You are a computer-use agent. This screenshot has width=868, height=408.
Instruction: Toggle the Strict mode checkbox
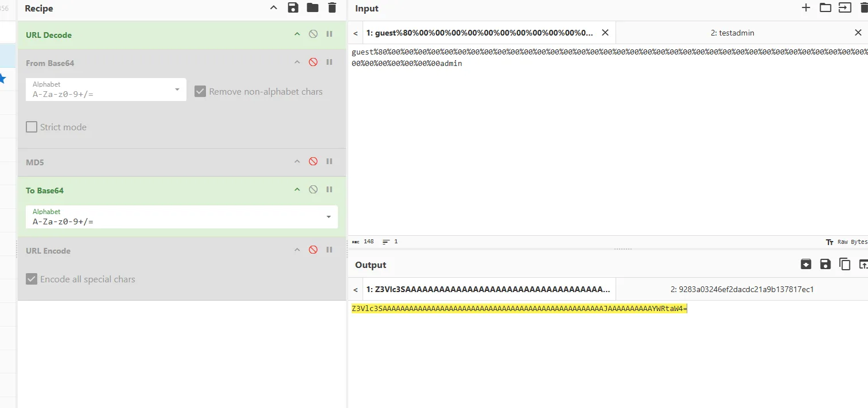coord(32,127)
